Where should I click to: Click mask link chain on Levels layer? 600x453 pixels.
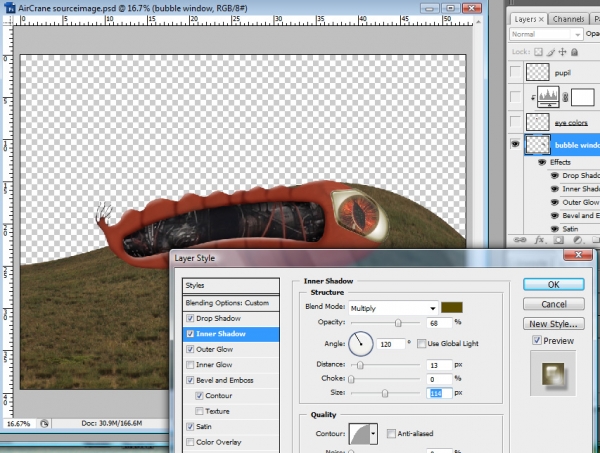pyautogui.click(x=565, y=97)
